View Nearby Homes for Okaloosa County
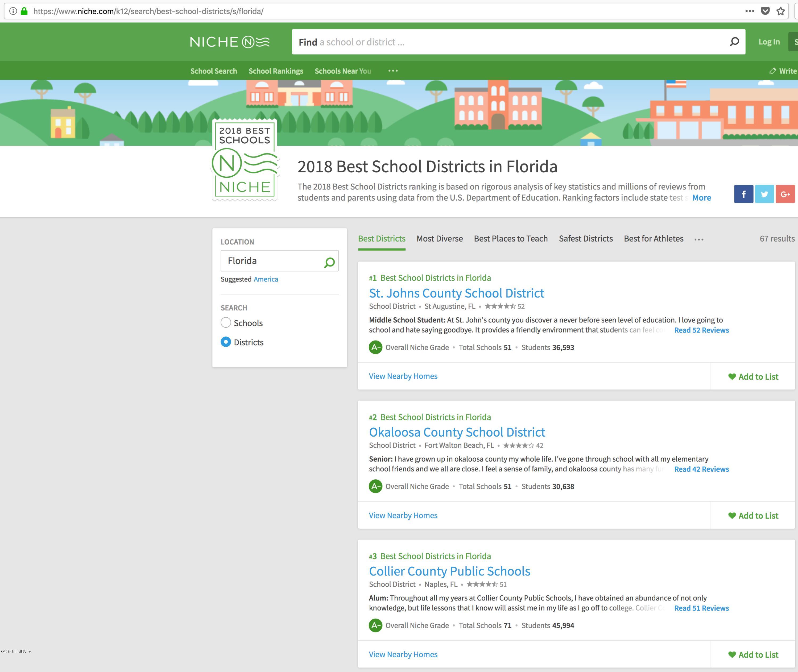Viewport: 798px width, 672px height. (x=403, y=515)
